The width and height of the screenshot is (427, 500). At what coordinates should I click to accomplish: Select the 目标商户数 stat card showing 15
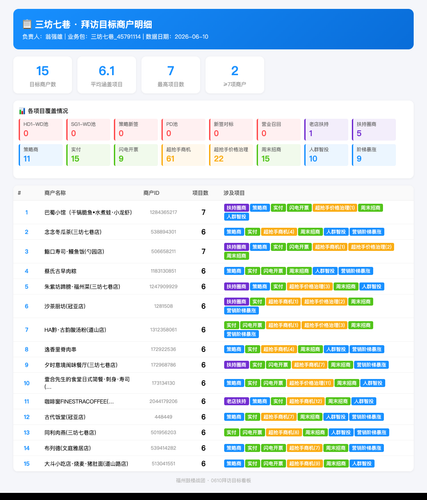click(x=43, y=75)
